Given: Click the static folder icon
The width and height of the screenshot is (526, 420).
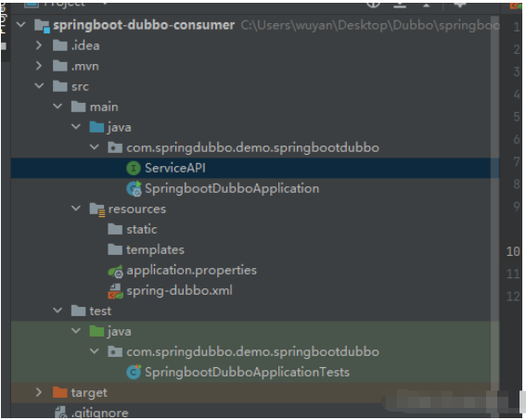Looking at the screenshot, I should click(115, 229).
